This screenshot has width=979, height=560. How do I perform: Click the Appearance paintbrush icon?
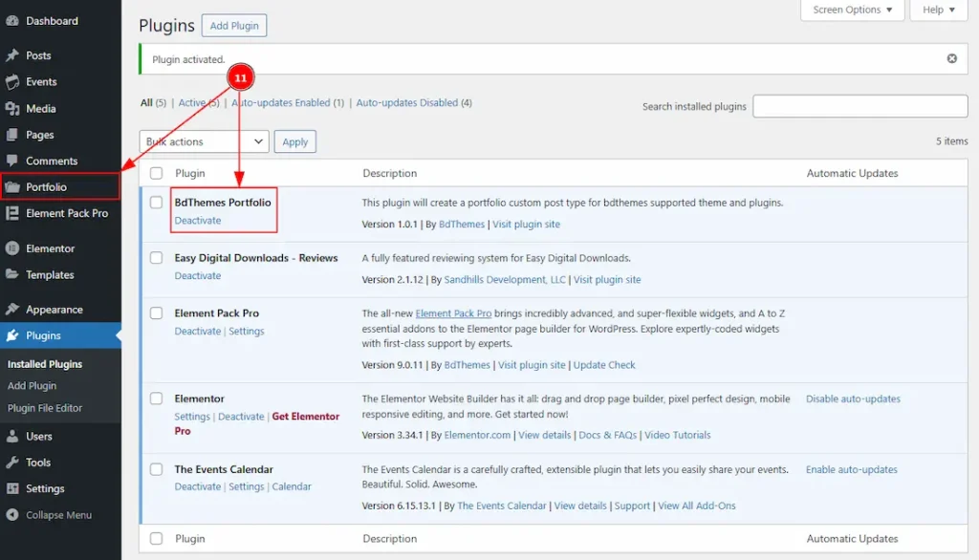click(12, 310)
